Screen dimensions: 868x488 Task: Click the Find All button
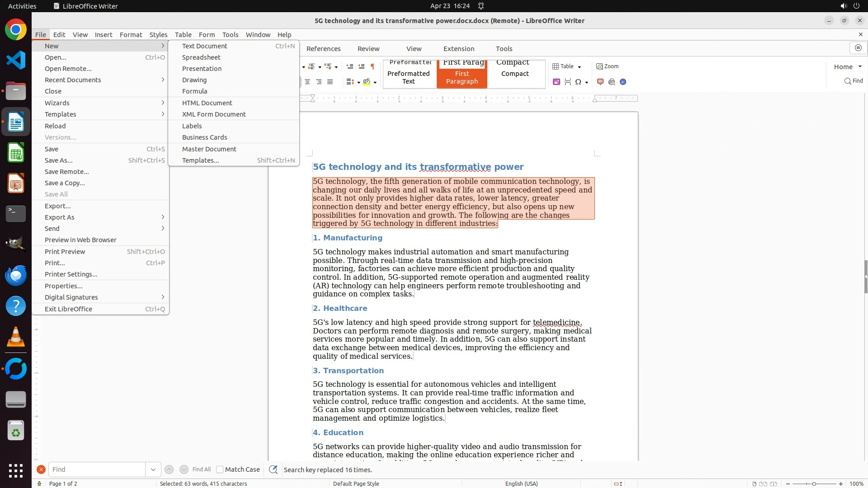click(202, 469)
